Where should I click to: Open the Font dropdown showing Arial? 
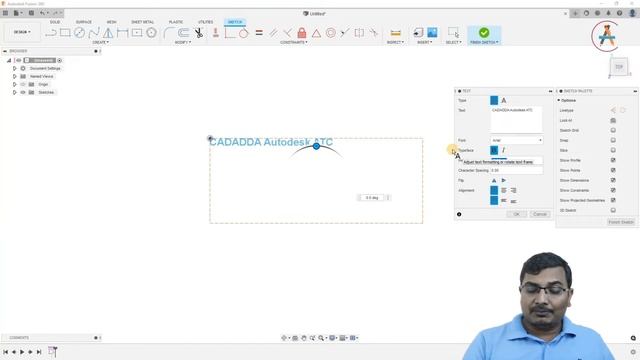[516, 140]
